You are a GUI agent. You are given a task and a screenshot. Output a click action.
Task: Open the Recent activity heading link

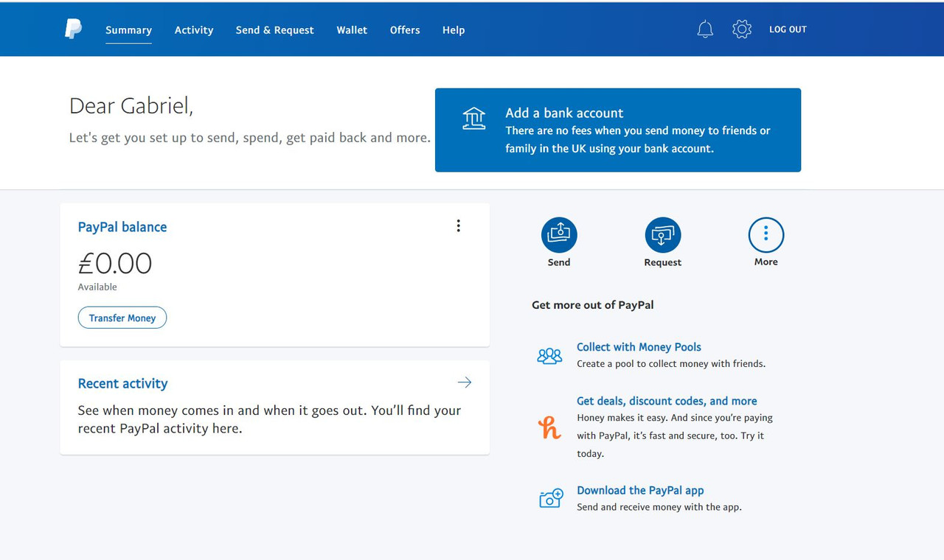(122, 383)
